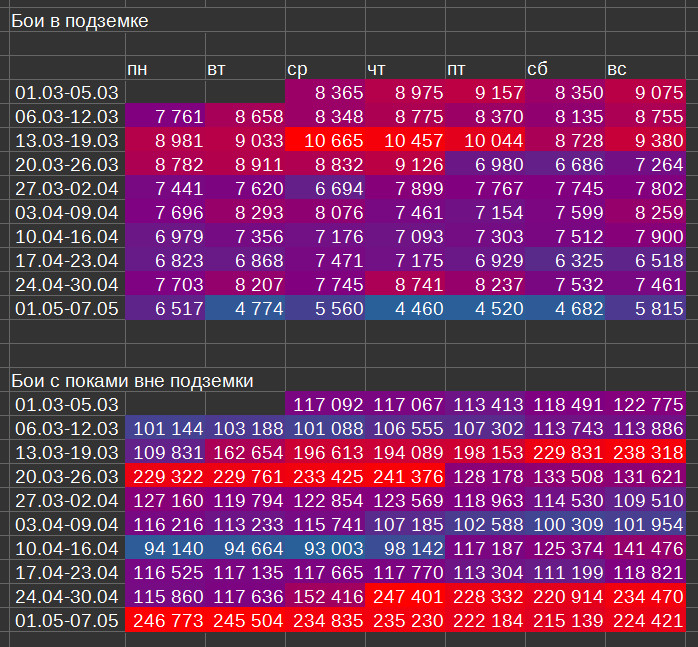The width and height of the screenshot is (698, 647).
Task: Select cell with value 10 044
Action: pyautogui.click(x=485, y=141)
